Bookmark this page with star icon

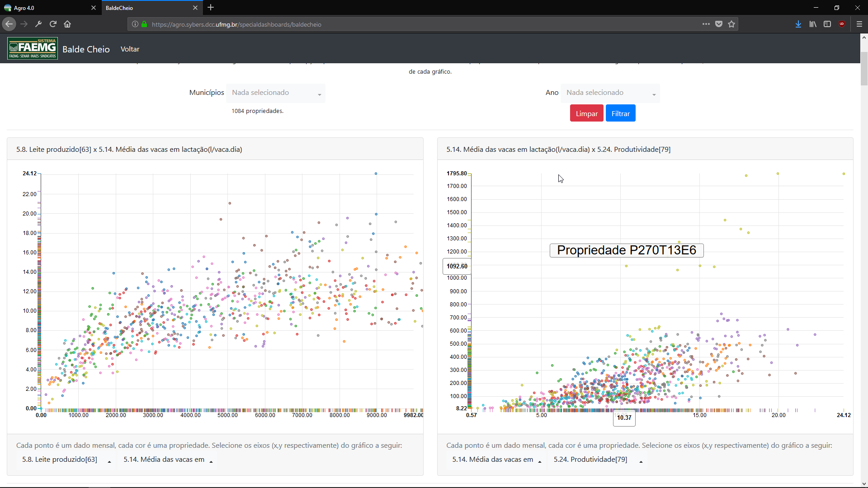point(731,24)
